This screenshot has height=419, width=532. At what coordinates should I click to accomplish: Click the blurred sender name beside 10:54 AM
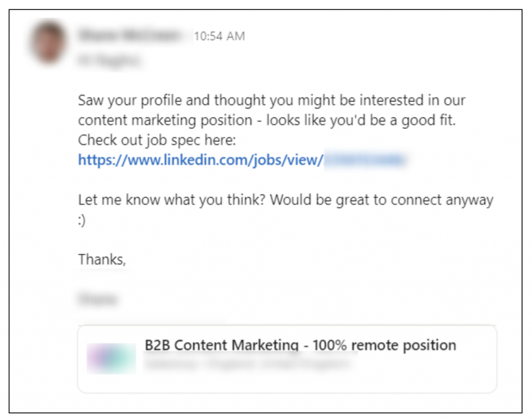[x=130, y=35]
